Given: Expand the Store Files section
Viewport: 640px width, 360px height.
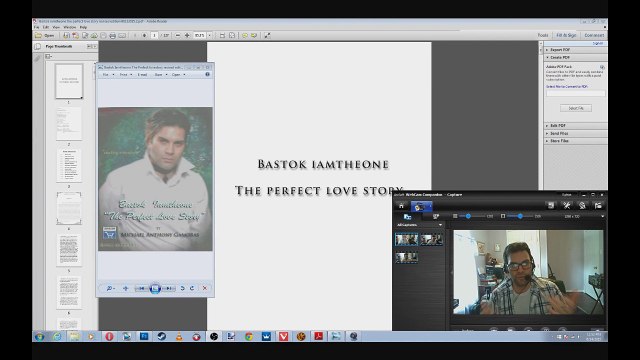Looking at the screenshot, I should [576, 141].
